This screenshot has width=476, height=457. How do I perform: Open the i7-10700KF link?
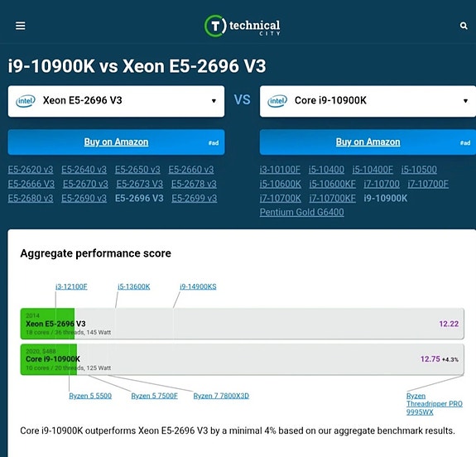pos(333,199)
